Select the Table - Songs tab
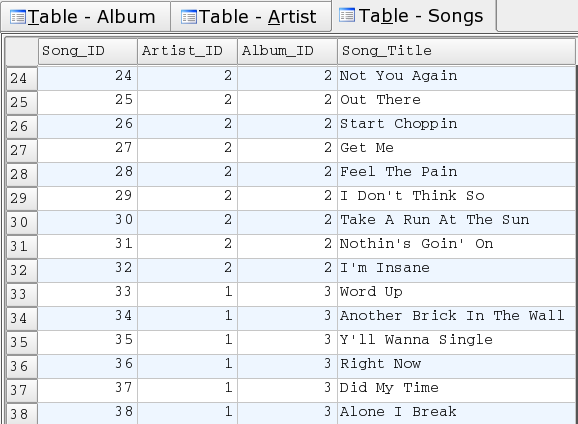Screen dimensions: 578x424 click(414, 15)
